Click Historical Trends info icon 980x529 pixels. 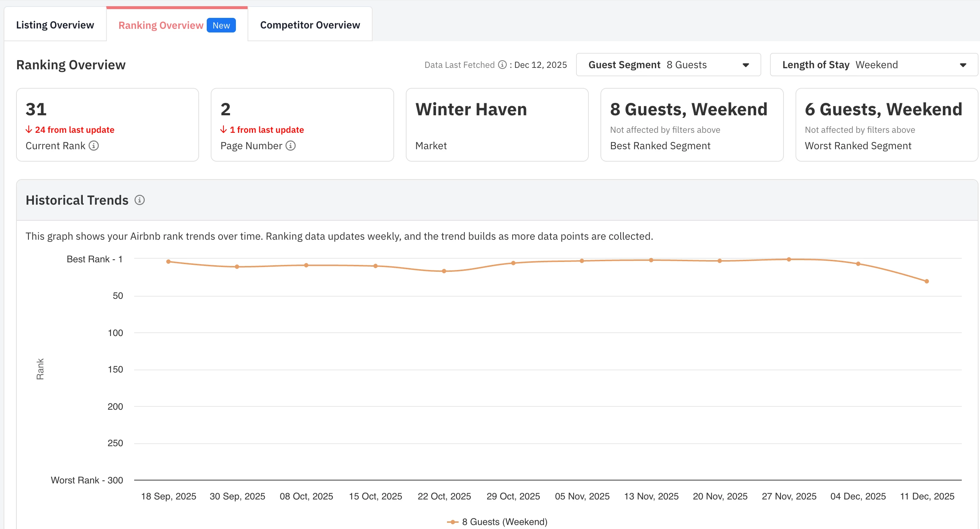tap(140, 200)
